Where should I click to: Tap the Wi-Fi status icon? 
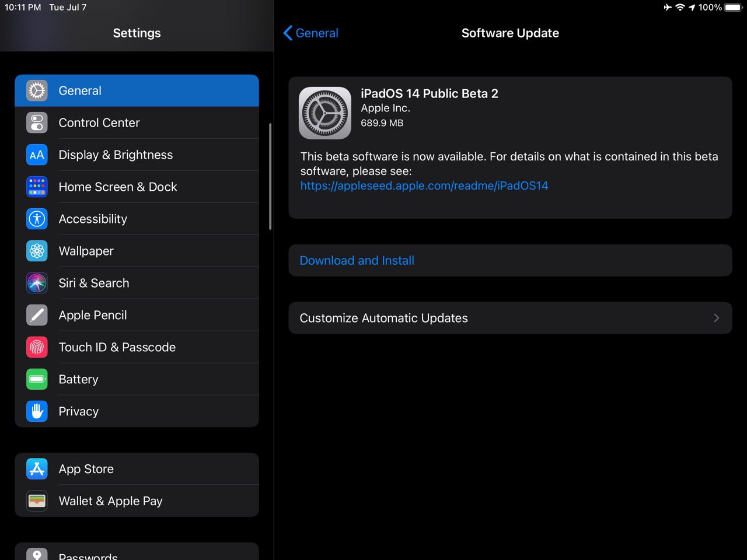click(x=680, y=7)
